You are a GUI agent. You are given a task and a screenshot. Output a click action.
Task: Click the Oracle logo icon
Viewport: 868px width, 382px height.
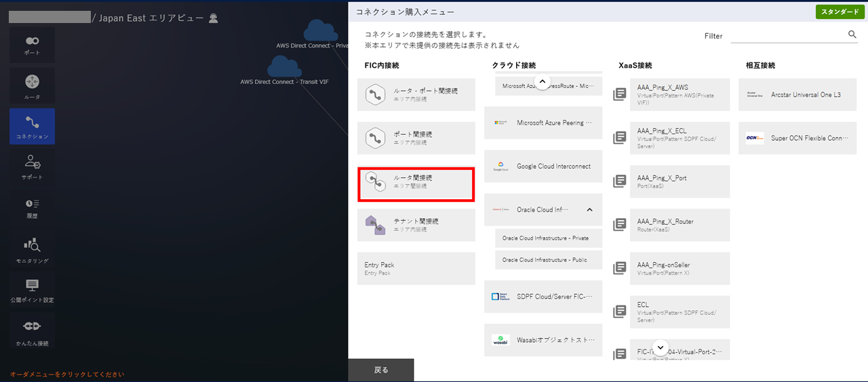click(501, 210)
